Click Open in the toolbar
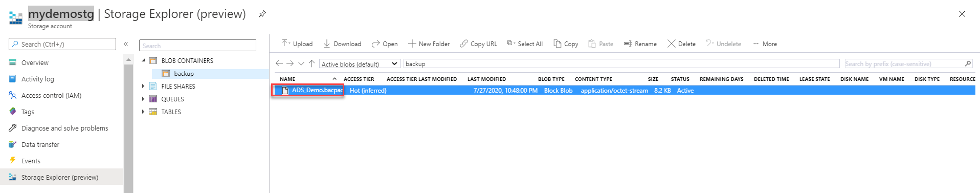The image size is (980, 193). (x=385, y=44)
